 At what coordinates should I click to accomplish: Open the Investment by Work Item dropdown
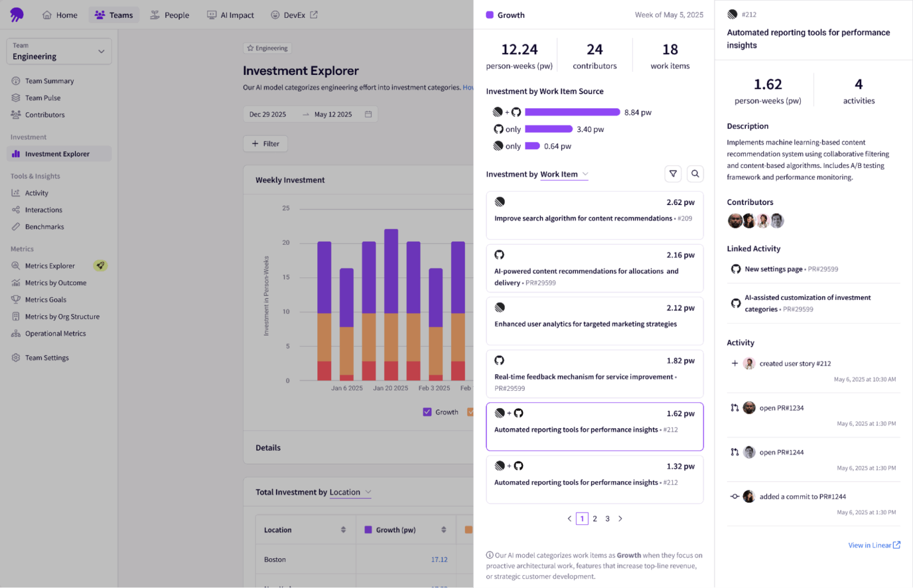564,174
